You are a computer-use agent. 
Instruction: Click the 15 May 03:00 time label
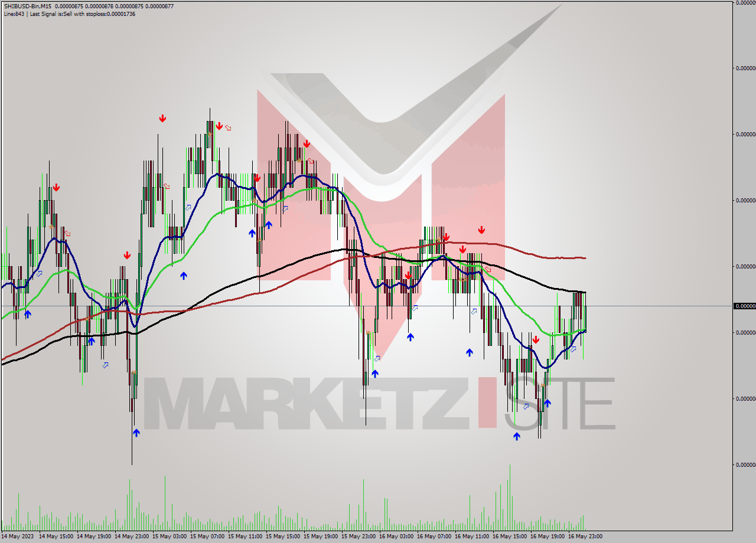point(171,537)
